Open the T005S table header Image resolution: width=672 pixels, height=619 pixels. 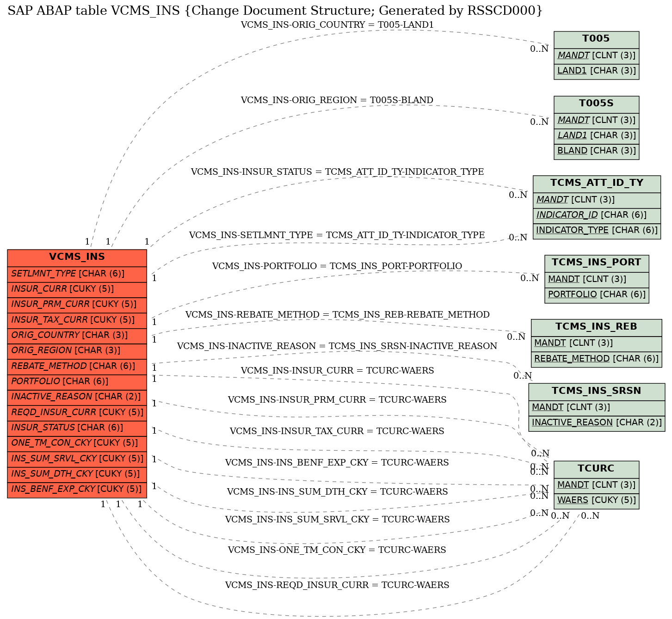tap(596, 104)
